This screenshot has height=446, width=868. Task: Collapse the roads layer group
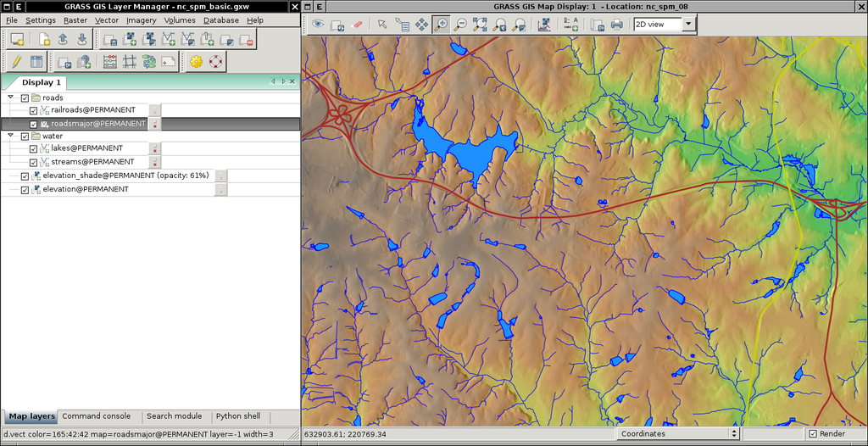tap(11, 98)
